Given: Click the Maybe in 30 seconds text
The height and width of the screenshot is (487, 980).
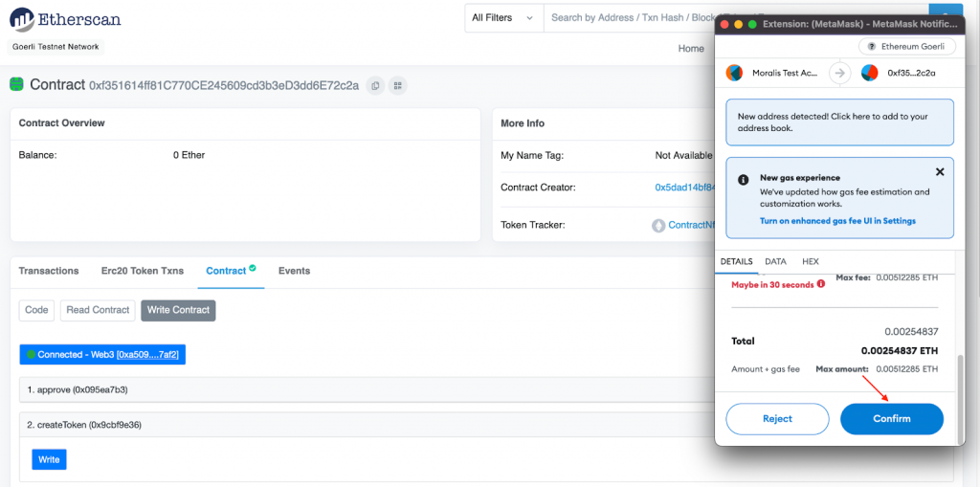Looking at the screenshot, I should (x=772, y=284).
